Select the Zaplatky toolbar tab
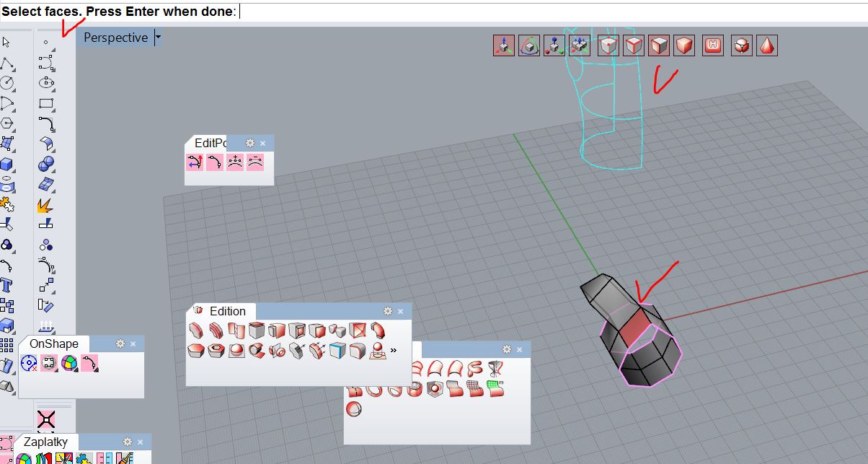The width and height of the screenshot is (868, 464). point(45,442)
